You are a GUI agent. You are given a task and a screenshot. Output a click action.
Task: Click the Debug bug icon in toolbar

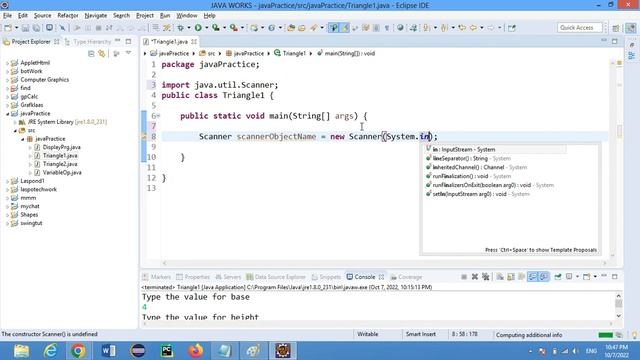point(180,28)
